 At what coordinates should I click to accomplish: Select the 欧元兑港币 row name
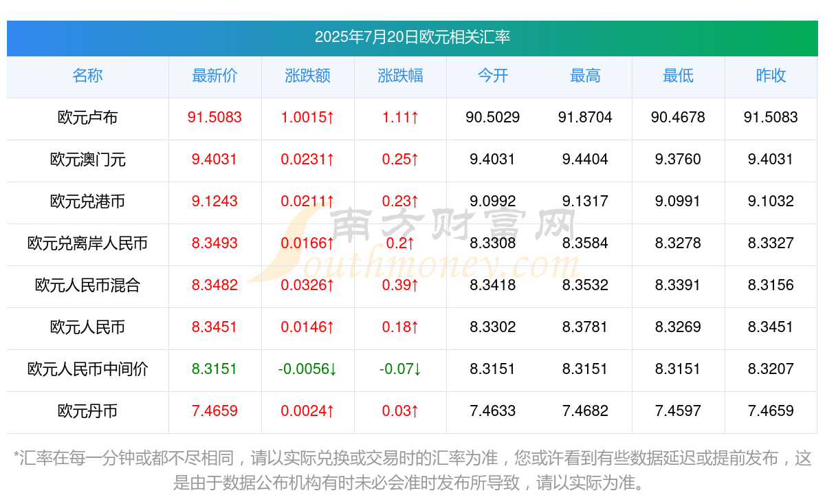point(87,201)
